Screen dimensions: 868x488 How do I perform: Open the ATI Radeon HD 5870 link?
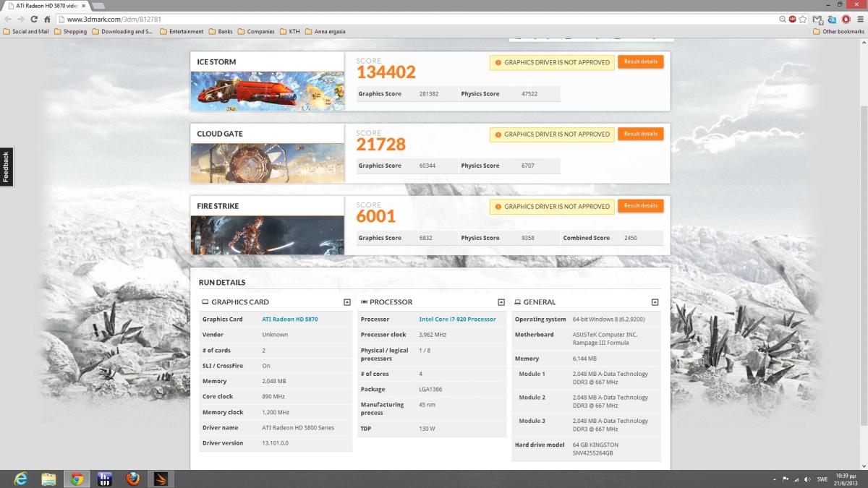[290, 319]
